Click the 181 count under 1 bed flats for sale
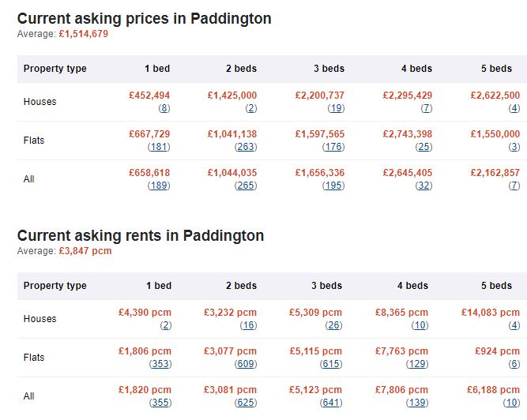 coord(159,147)
